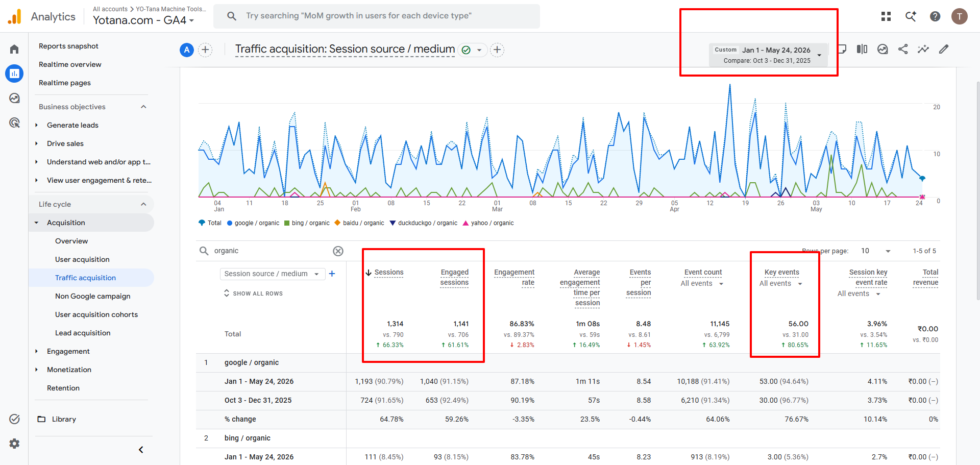The image size is (980, 465).
Task: Toggle the bing / organic legend series
Action: [307, 223]
